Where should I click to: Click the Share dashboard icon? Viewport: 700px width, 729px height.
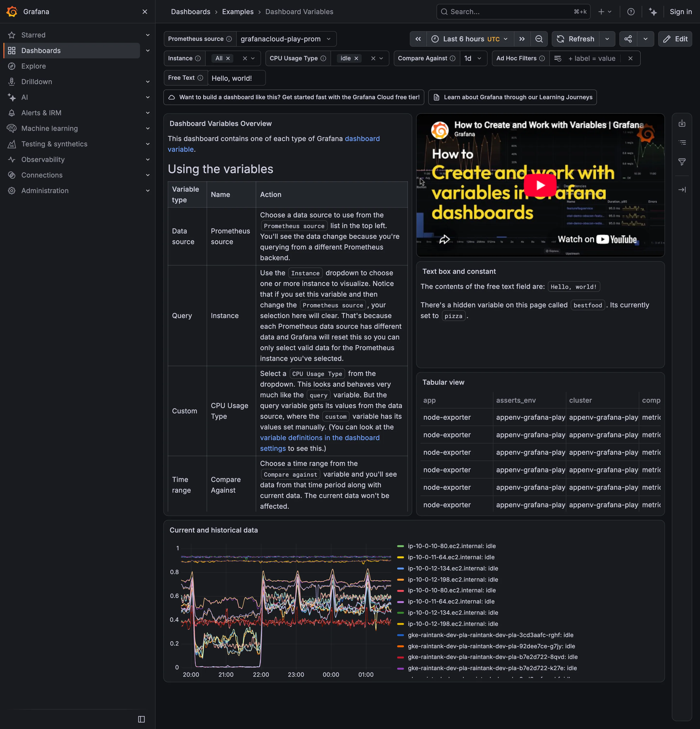point(628,39)
